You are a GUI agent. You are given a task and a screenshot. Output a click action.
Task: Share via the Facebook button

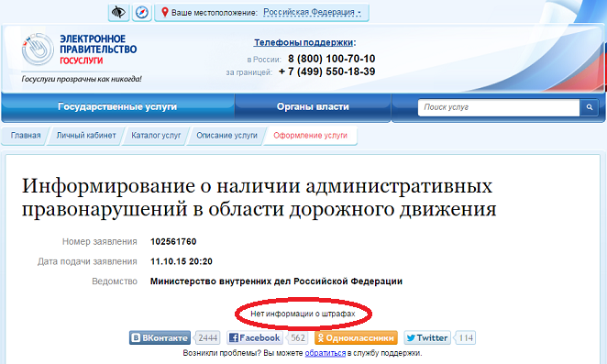point(255,338)
